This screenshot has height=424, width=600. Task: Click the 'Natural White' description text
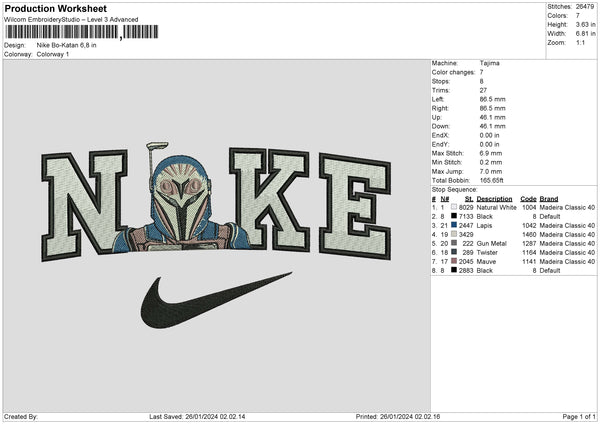[x=496, y=207]
